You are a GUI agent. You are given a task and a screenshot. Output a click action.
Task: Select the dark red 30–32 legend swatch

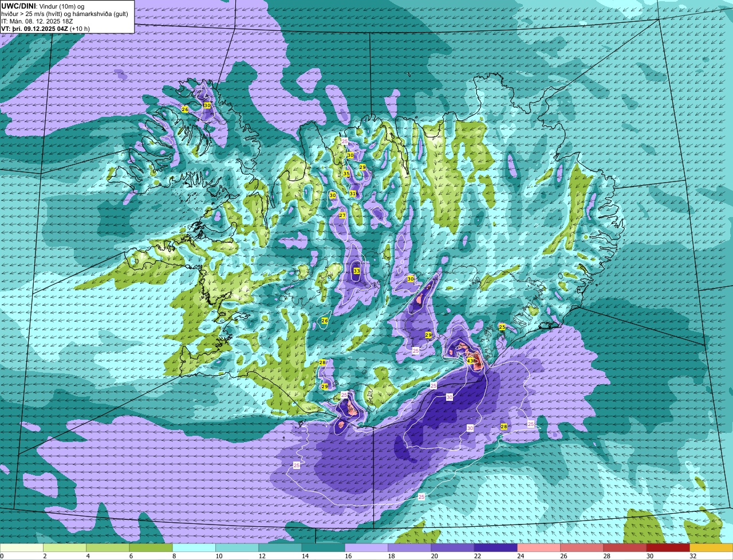point(668,548)
